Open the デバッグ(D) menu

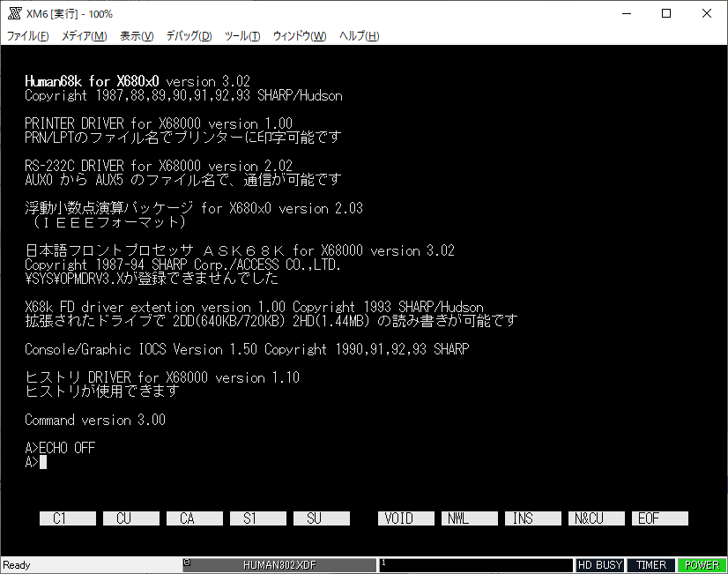(189, 36)
